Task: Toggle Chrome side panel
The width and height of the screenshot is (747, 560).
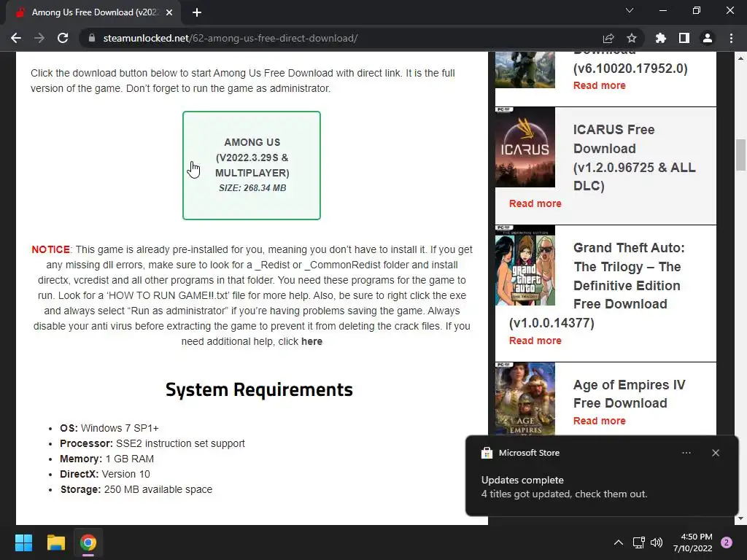Action: click(x=684, y=38)
